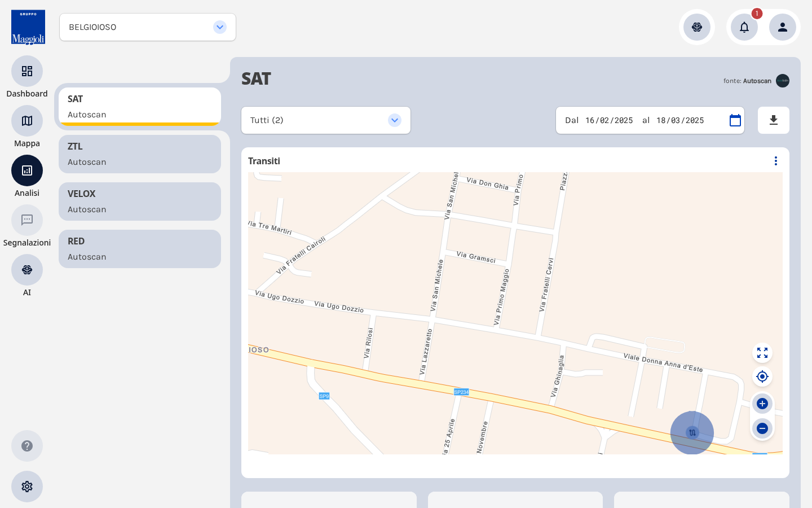The height and width of the screenshot is (508, 812).
Task: Click the Autoscan source logo
Action: pyautogui.click(x=783, y=81)
